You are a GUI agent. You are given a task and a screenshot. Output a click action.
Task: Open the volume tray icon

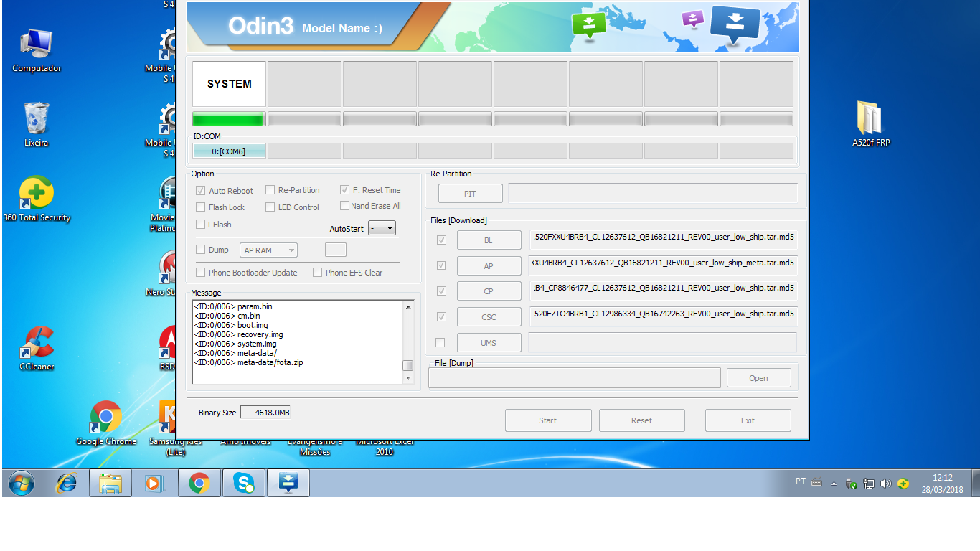point(886,484)
